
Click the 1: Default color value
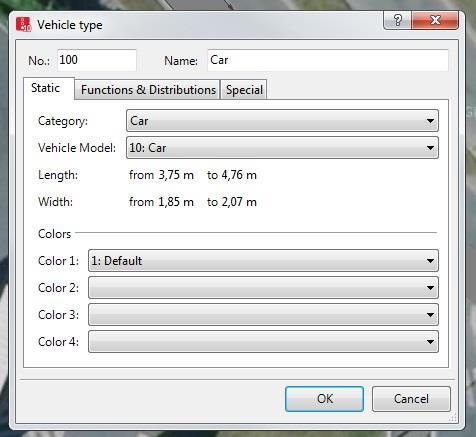(x=117, y=261)
